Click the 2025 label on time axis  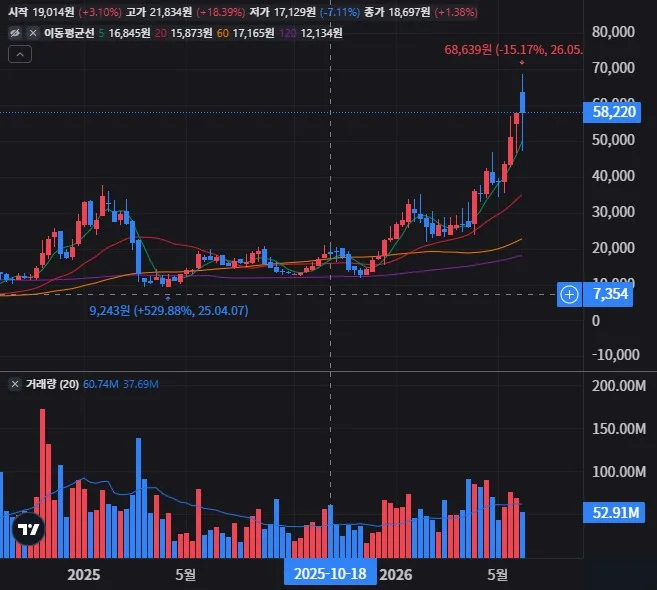(x=84, y=574)
